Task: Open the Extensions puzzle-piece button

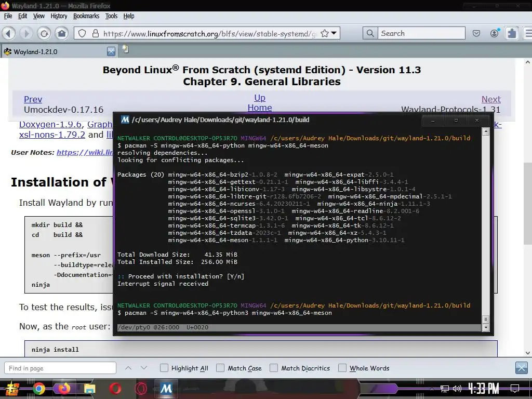Action: pos(512,33)
